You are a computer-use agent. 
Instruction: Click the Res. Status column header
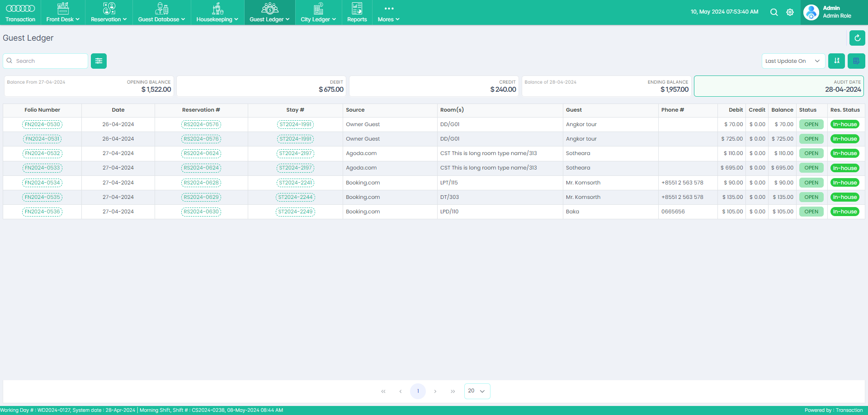point(845,110)
